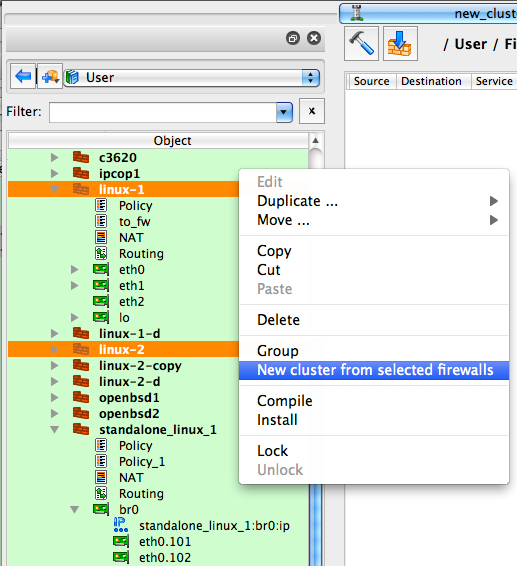Click Policy ruleset icon under linux-1
Image resolution: width=517 pixels, height=566 pixels.
(101, 205)
